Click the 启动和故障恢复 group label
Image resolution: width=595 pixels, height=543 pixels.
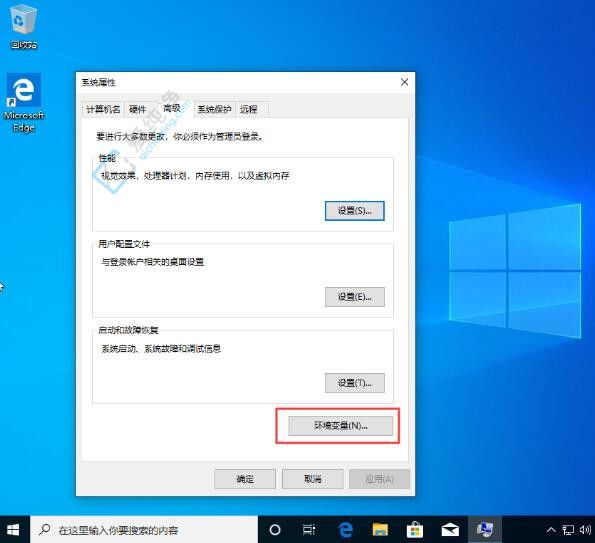(128, 330)
